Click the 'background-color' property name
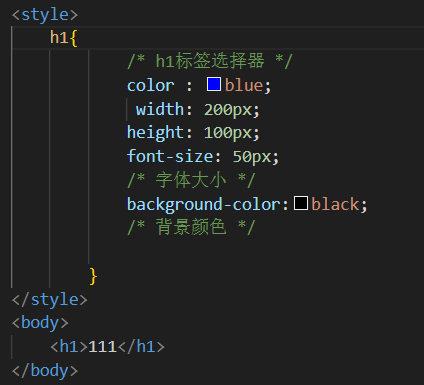The height and width of the screenshot is (385, 424). point(204,204)
